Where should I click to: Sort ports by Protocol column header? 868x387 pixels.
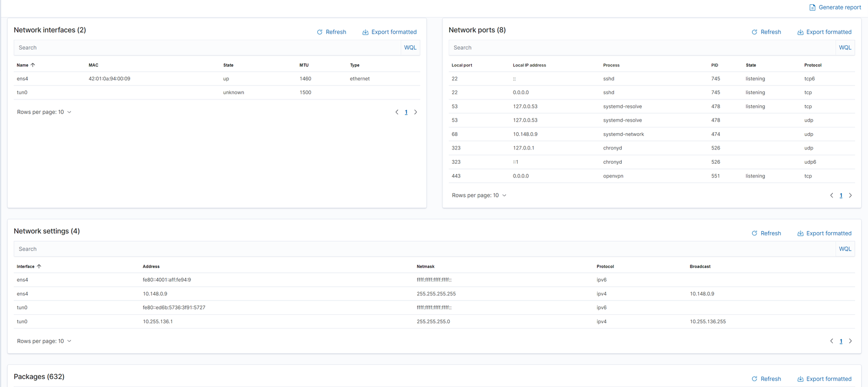pos(813,65)
